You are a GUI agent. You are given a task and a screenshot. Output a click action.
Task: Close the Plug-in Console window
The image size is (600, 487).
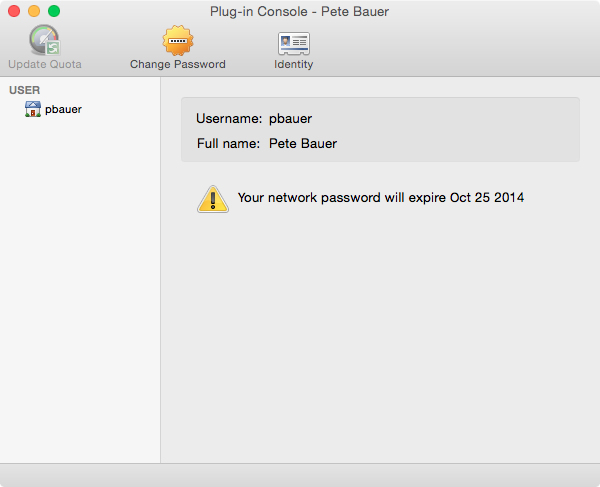click(x=14, y=11)
